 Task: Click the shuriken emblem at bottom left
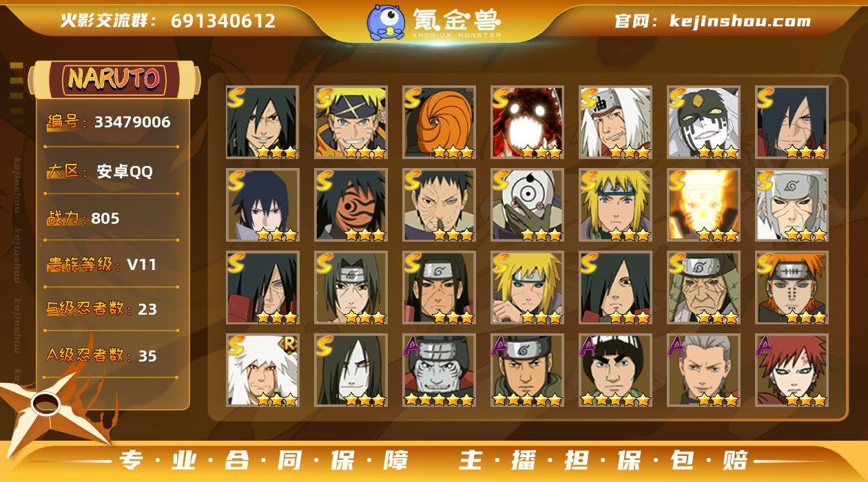[50, 406]
